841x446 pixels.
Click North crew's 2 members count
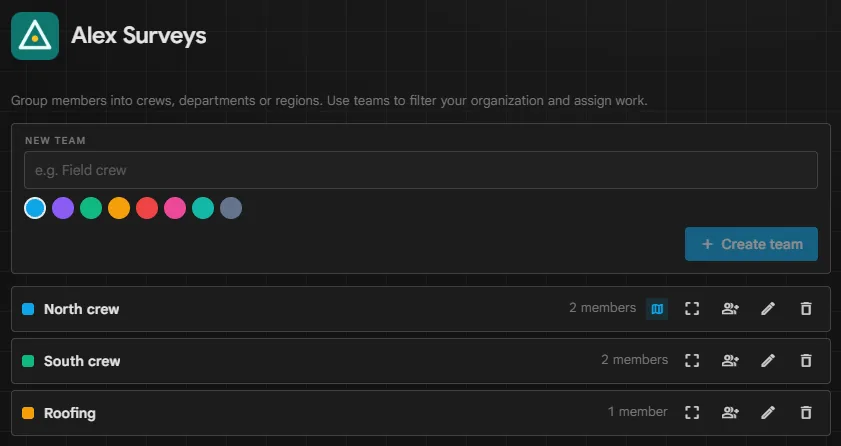602,308
